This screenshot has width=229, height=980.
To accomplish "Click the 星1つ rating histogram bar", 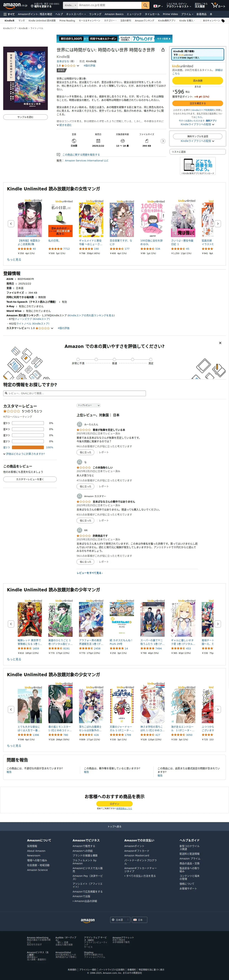I will tap(28, 447).
